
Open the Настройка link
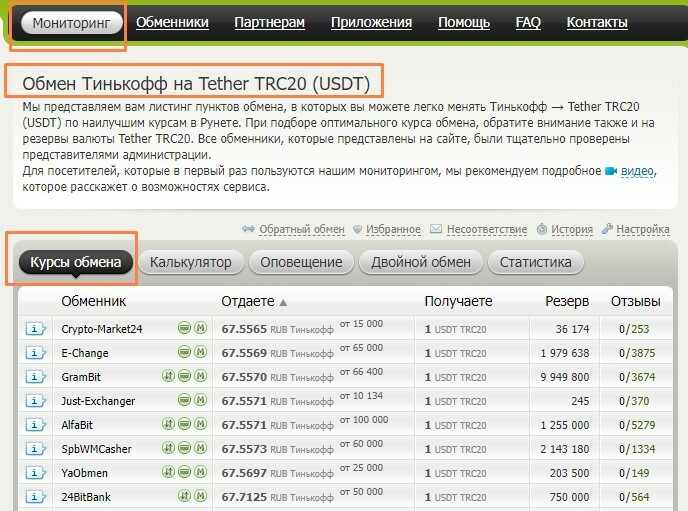point(643,229)
